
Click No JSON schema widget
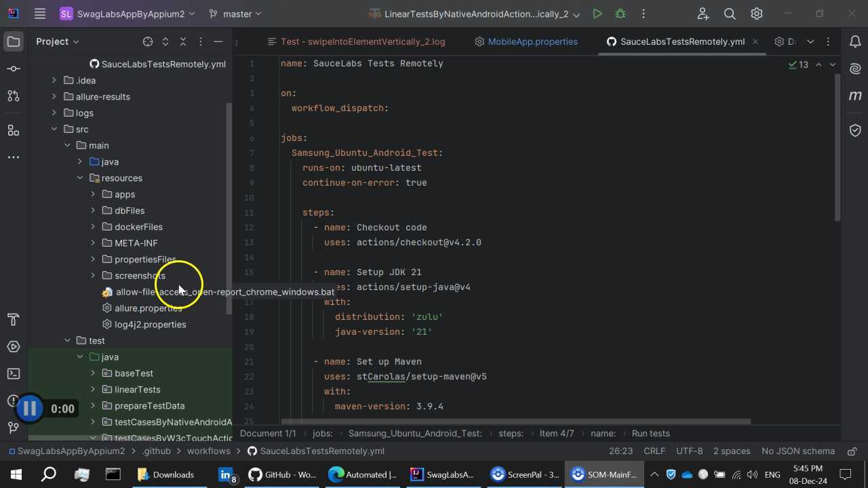(x=798, y=451)
